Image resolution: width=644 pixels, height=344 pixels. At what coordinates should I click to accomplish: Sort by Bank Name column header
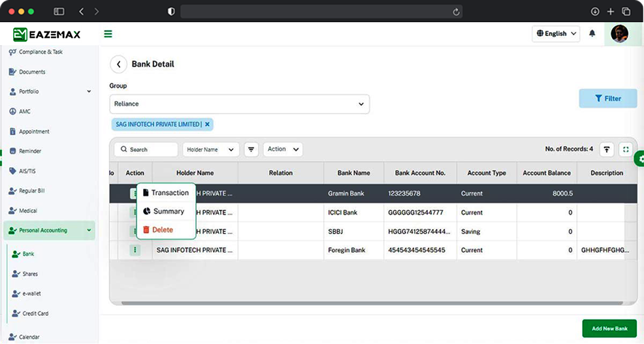point(353,173)
